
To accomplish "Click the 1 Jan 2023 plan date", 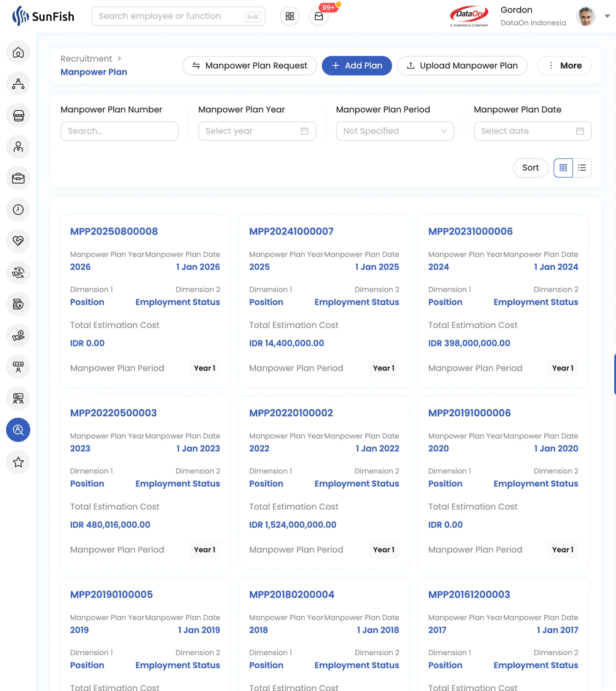I will [x=198, y=449].
